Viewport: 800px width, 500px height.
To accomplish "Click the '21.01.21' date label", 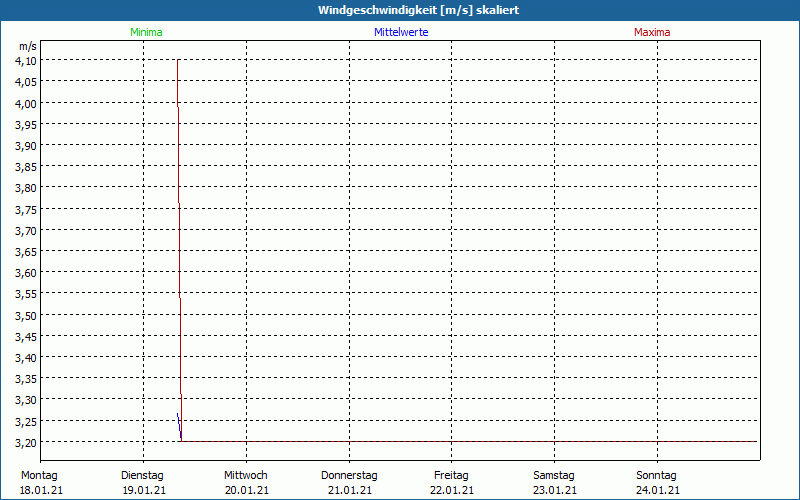I will pos(349,490).
